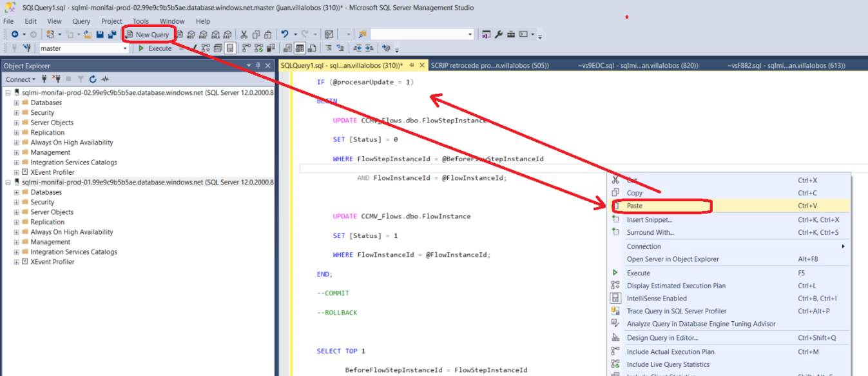Toggle Include Actual Execution Plan in context menu
Image resolution: width=868 pixels, height=376 pixels.
click(729, 352)
